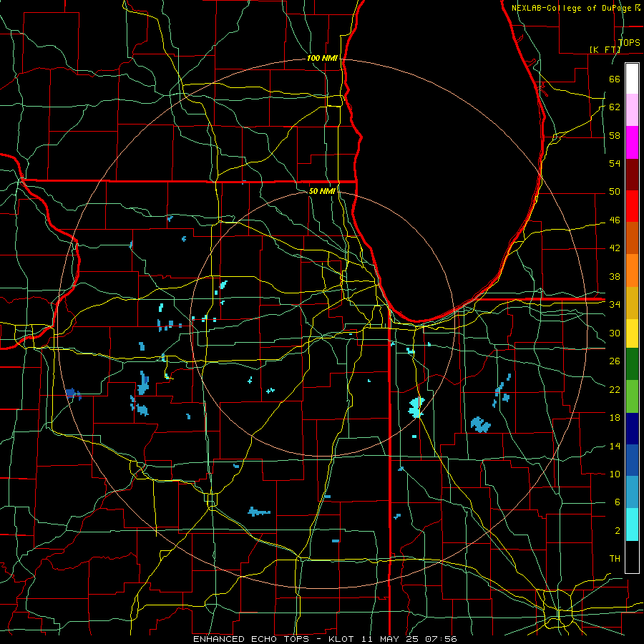The width and height of the screenshot is (644, 644).
Task: Click the 'KLOT' station ID in caption
Action: click(x=343, y=639)
